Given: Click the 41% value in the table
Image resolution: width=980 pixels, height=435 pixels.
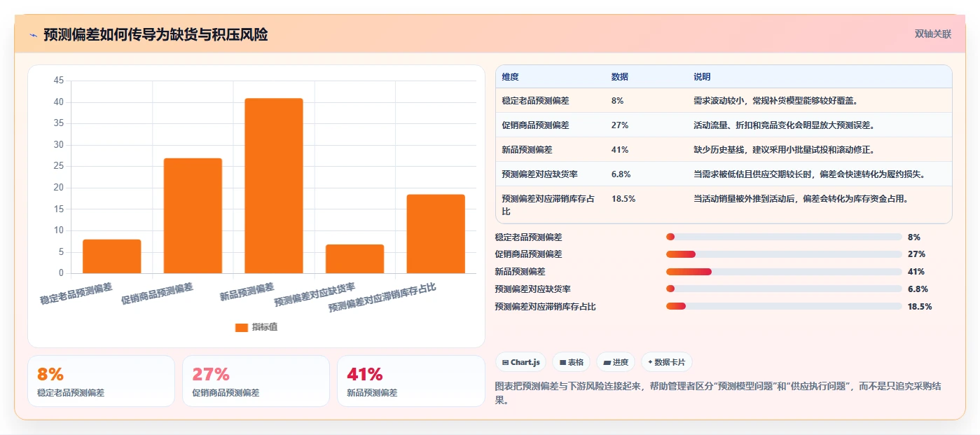Looking at the screenshot, I should point(620,150).
